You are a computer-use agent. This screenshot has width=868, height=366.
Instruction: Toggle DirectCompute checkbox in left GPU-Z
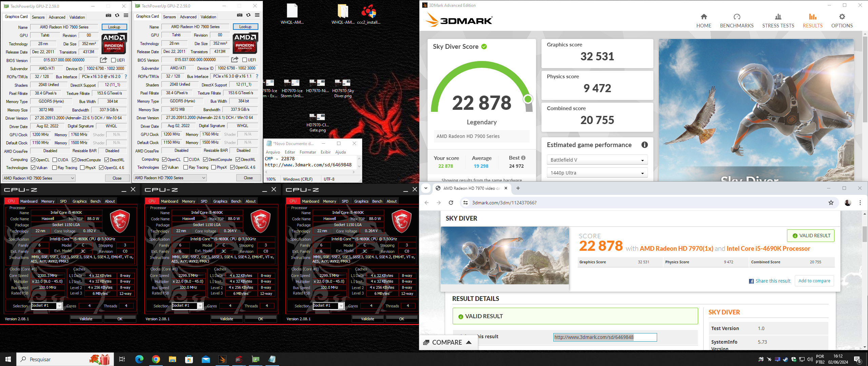point(74,160)
